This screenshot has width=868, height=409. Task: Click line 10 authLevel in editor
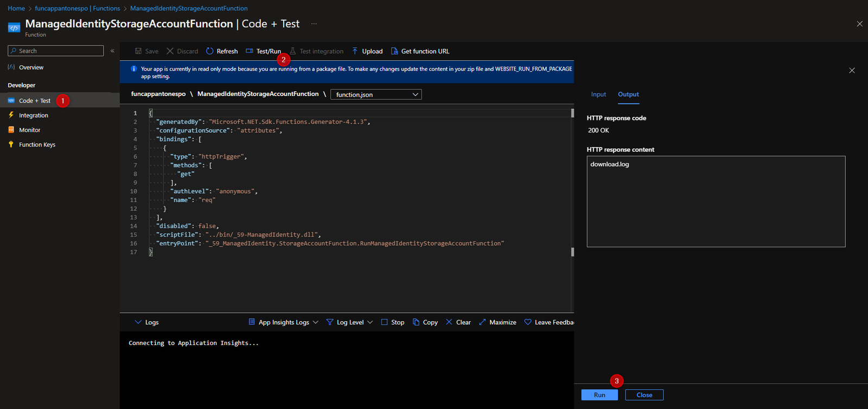pyautogui.click(x=214, y=191)
